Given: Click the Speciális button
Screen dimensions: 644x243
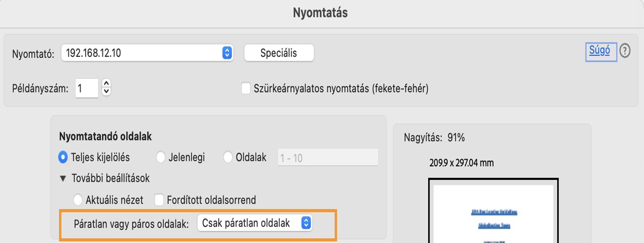Looking at the screenshot, I should [279, 53].
